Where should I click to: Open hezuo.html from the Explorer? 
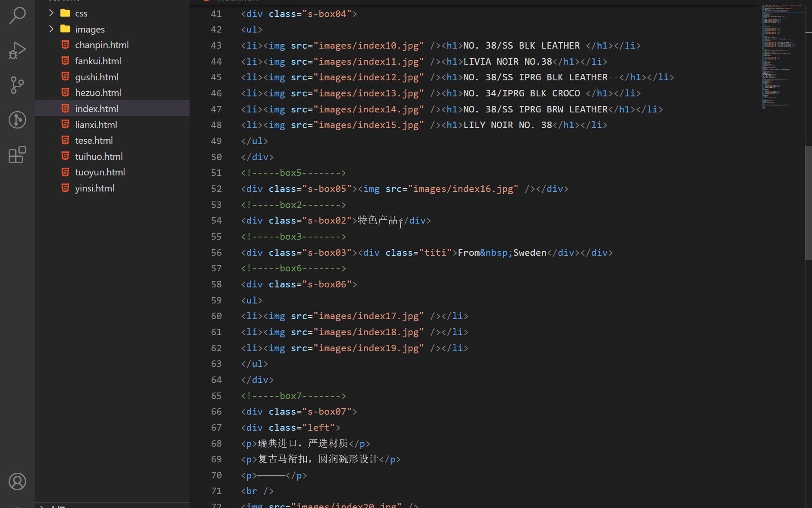coord(98,92)
